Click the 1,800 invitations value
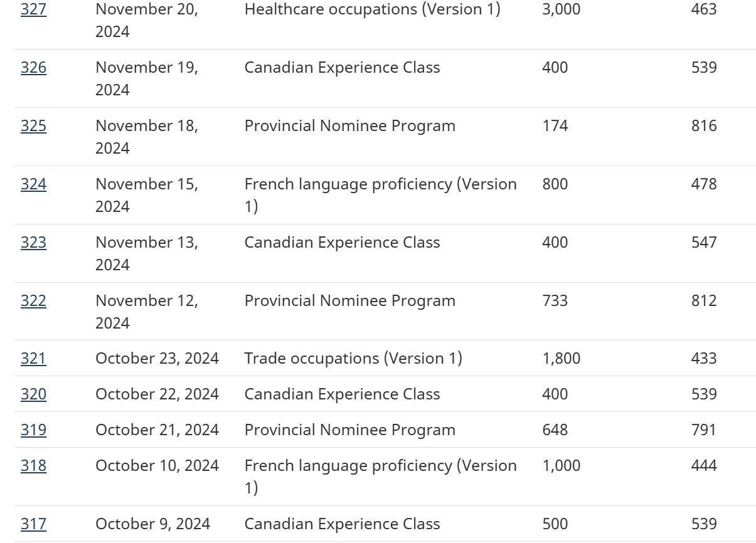The width and height of the screenshot is (756, 543). pos(561,359)
